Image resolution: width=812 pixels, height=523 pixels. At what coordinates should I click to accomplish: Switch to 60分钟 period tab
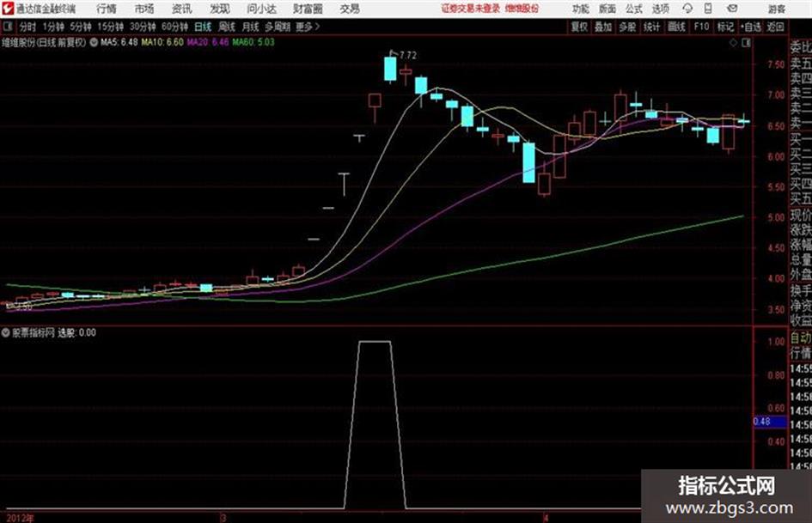pos(174,27)
